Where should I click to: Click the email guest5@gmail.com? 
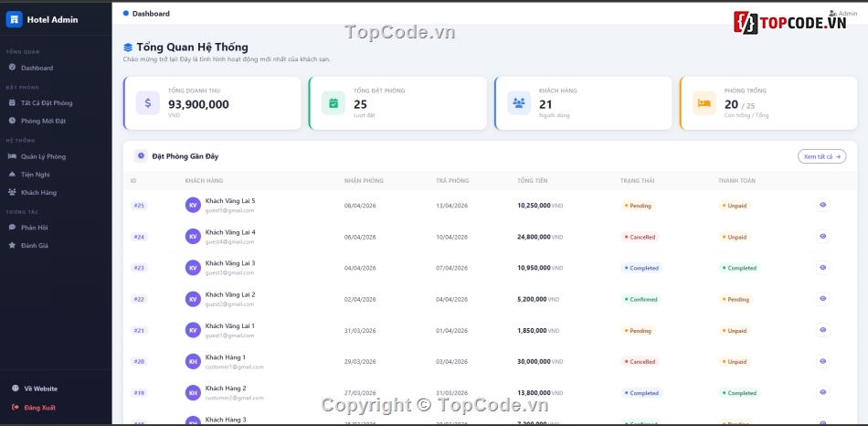pos(229,210)
